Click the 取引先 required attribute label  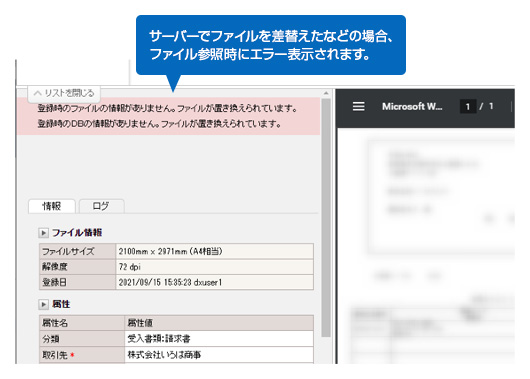click(82, 355)
